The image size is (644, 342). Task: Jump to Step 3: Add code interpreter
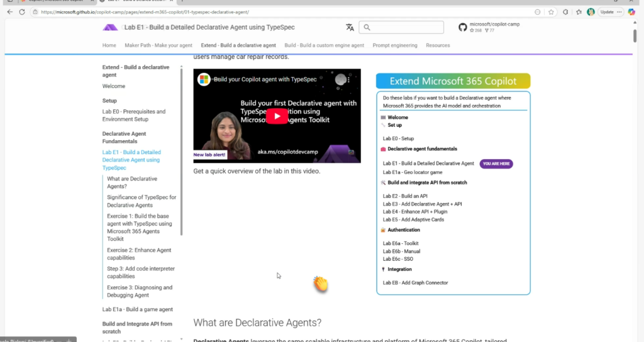(141, 273)
